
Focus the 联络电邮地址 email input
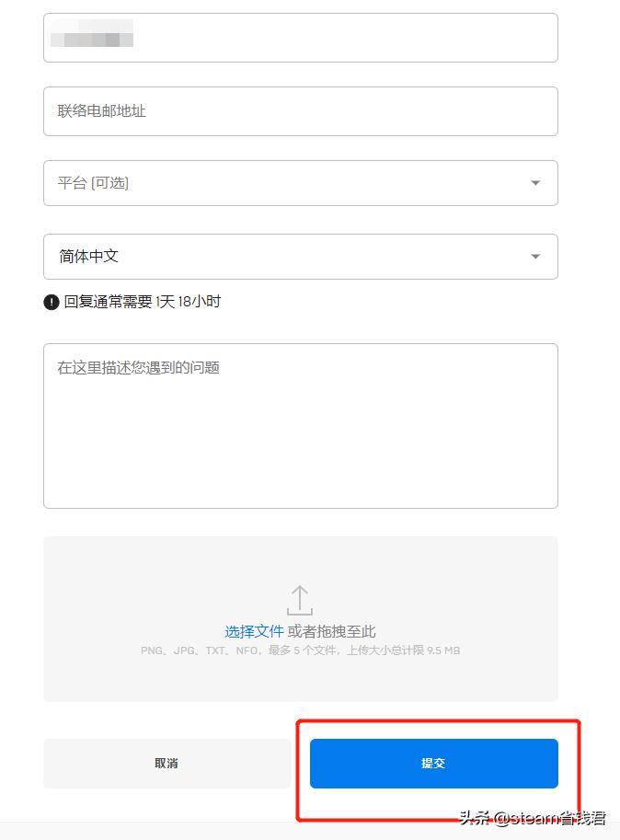pyautogui.click(x=301, y=110)
